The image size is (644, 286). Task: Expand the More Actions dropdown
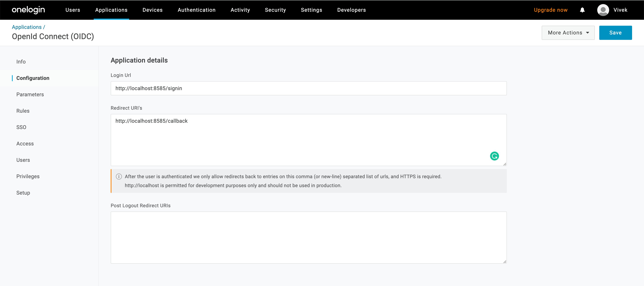pyautogui.click(x=568, y=33)
